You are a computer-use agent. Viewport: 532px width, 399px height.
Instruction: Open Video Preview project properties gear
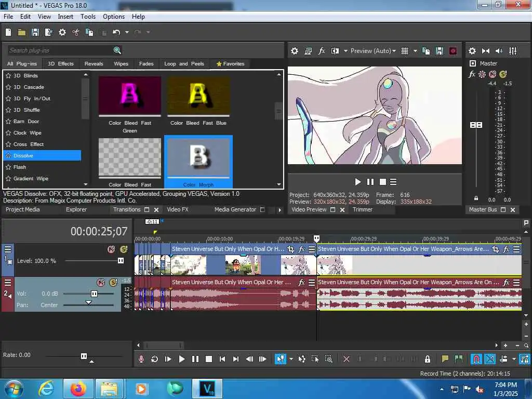(x=295, y=51)
